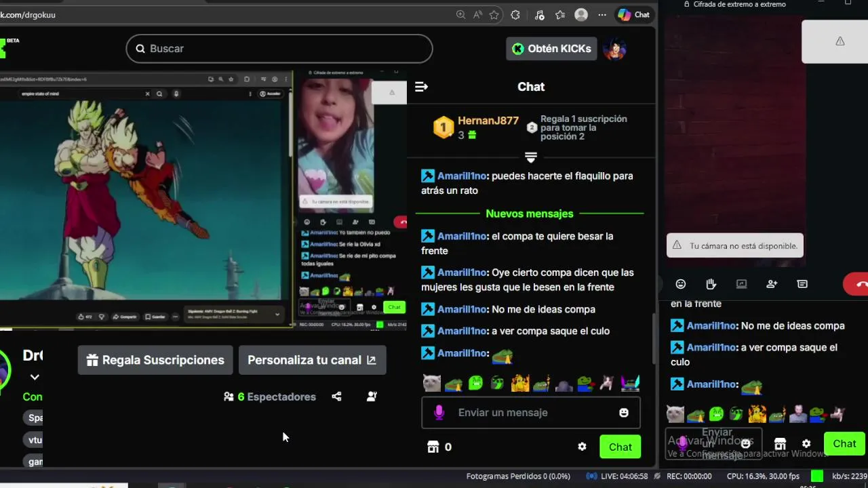Open Copilot Chat in browser toolbar
868x488 pixels.
[633, 14]
